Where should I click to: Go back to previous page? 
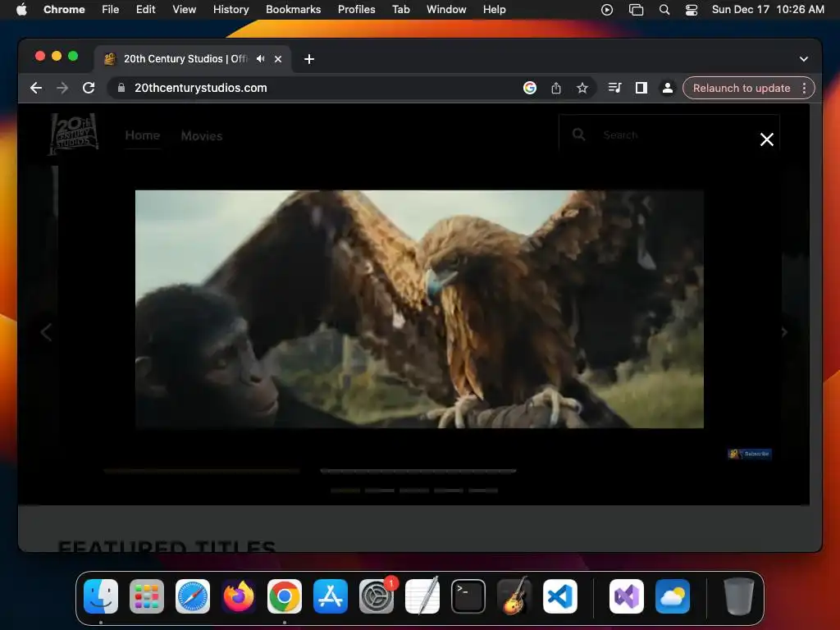coord(36,88)
